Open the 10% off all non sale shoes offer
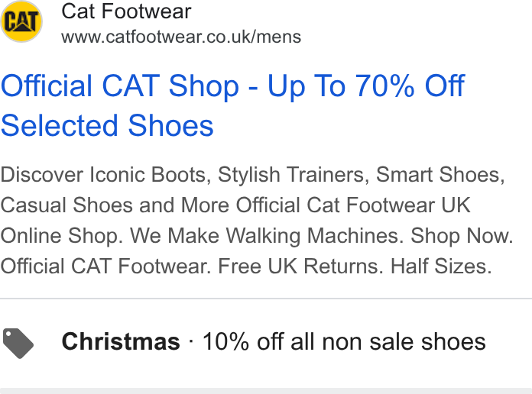The height and width of the screenshot is (394, 532). (344, 341)
